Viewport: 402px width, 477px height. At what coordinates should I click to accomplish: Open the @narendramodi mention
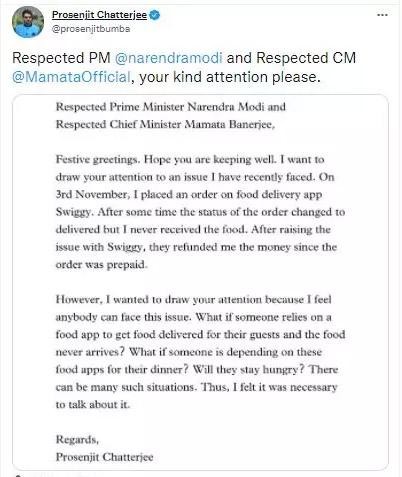click(x=168, y=58)
